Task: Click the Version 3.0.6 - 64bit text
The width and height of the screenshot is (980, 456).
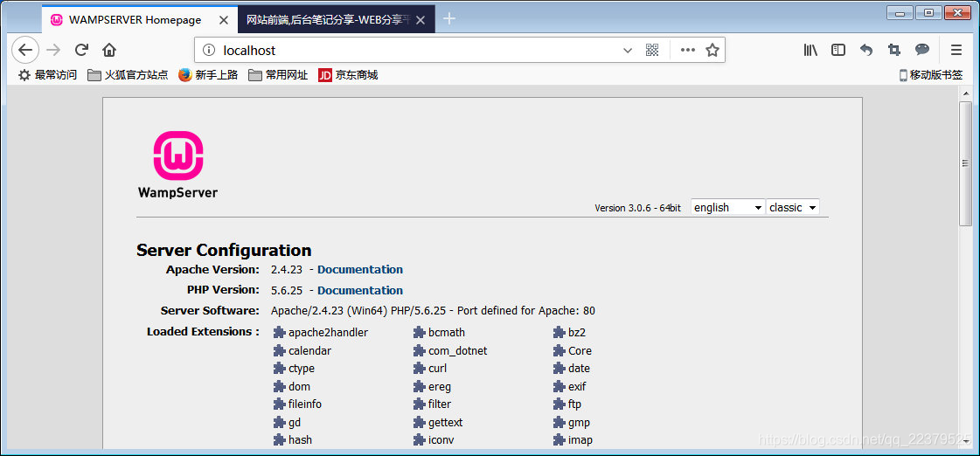Action: click(x=637, y=208)
